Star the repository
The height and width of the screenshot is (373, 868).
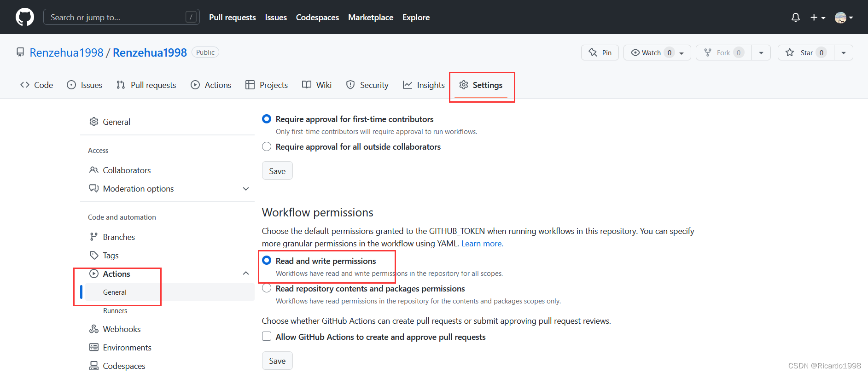(x=806, y=52)
